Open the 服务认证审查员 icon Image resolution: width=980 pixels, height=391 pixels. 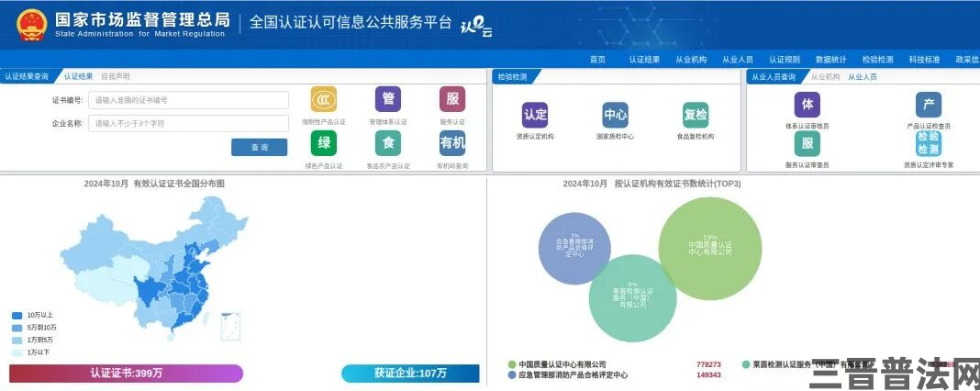pos(807,143)
